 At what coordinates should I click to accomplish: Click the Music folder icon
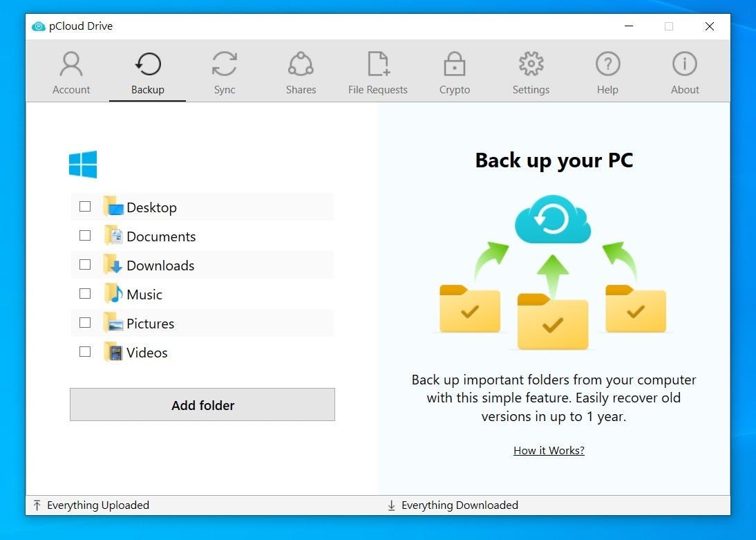coord(113,293)
